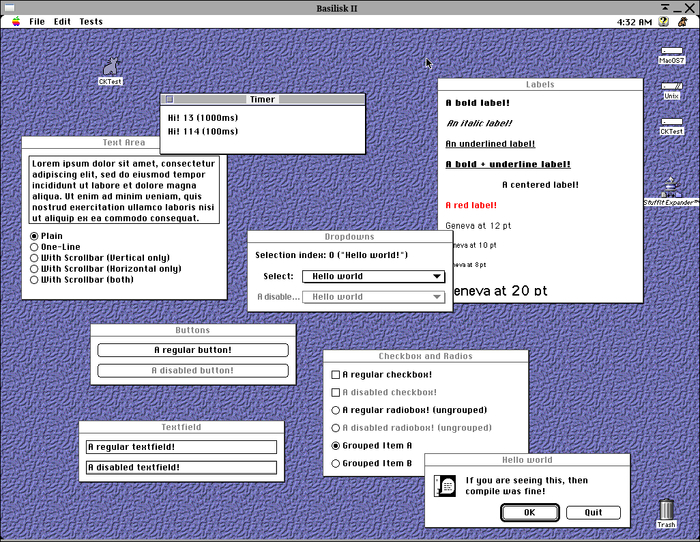This screenshot has width=700, height=542.
Task: Click the regular button
Action: click(x=193, y=350)
